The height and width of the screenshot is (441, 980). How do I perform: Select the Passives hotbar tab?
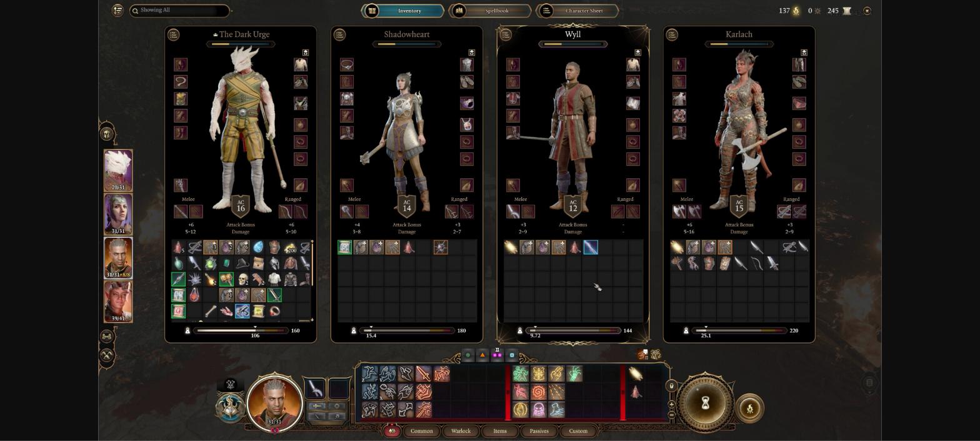[539, 431]
